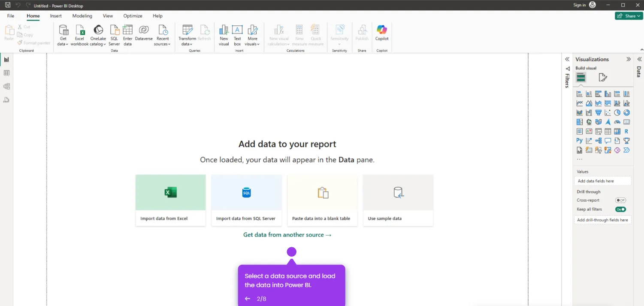Pick the Decomposition tree visual
This screenshot has height=306, width=644.
point(599,141)
